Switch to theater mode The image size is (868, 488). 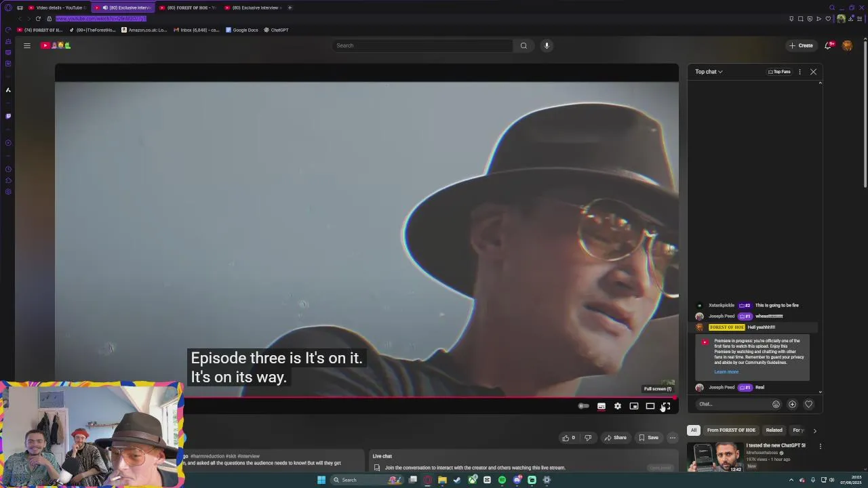tap(650, 406)
